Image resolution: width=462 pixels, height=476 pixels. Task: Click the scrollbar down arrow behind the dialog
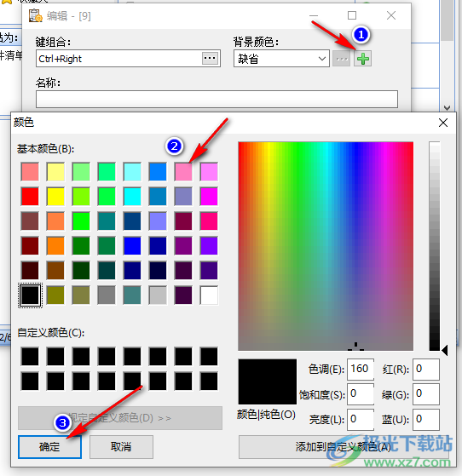(447, 107)
